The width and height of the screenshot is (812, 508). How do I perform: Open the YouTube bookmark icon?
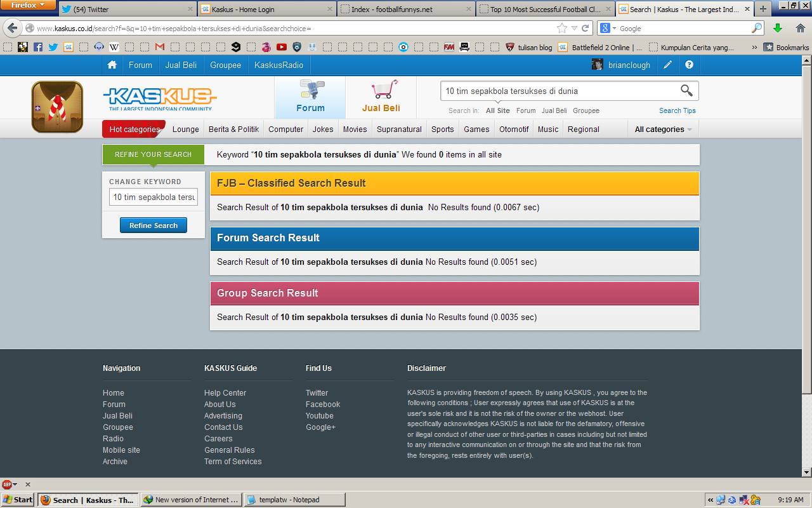[x=282, y=47]
